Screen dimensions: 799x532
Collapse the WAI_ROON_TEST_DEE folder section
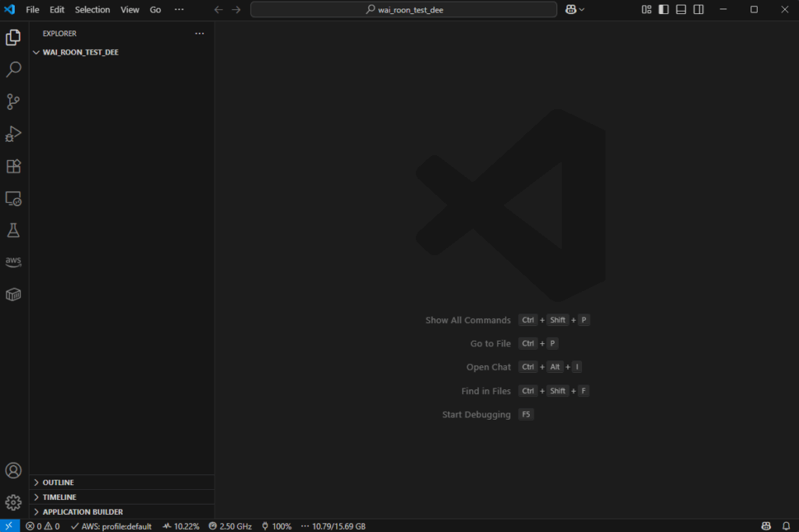point(122,52)
